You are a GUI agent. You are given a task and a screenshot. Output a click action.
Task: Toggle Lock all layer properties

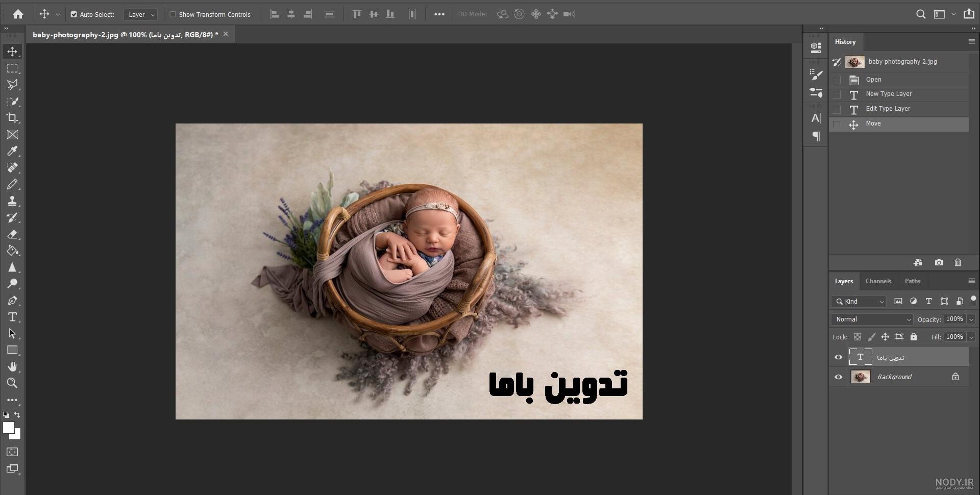(914, 337)
